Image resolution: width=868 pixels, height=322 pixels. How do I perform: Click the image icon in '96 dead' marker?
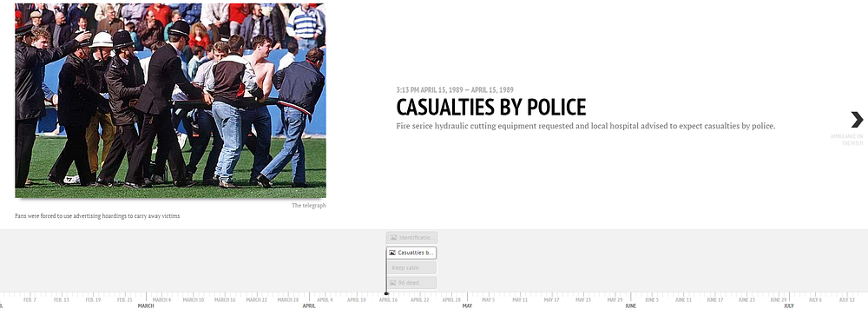[392, 283]
